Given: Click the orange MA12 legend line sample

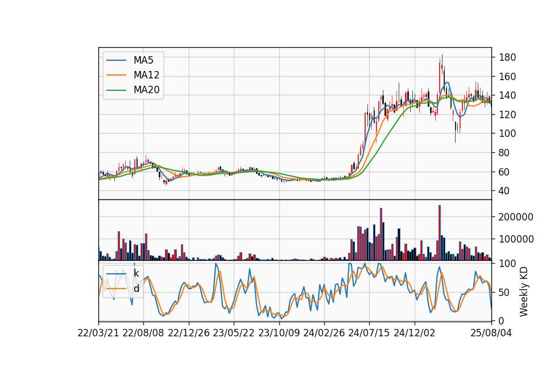Looking at the screenshot, I should [116, 75].
